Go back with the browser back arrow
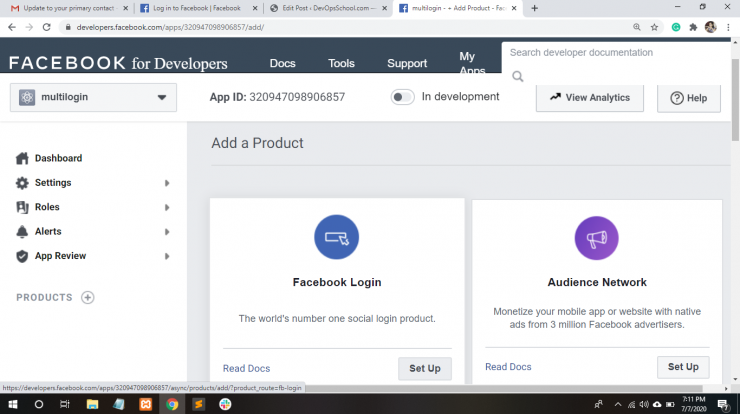Screen dimensions: 740x414 coord(12,27)
